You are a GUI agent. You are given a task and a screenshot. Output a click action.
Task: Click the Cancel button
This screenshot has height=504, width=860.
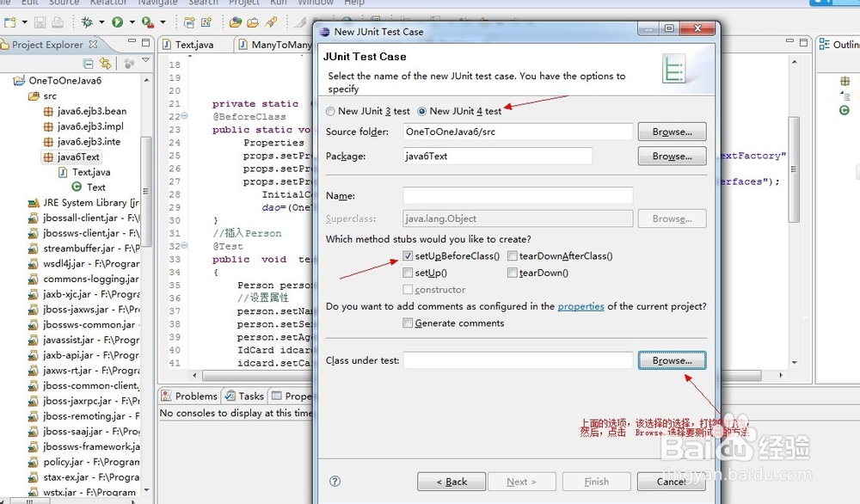click(672, 482)
